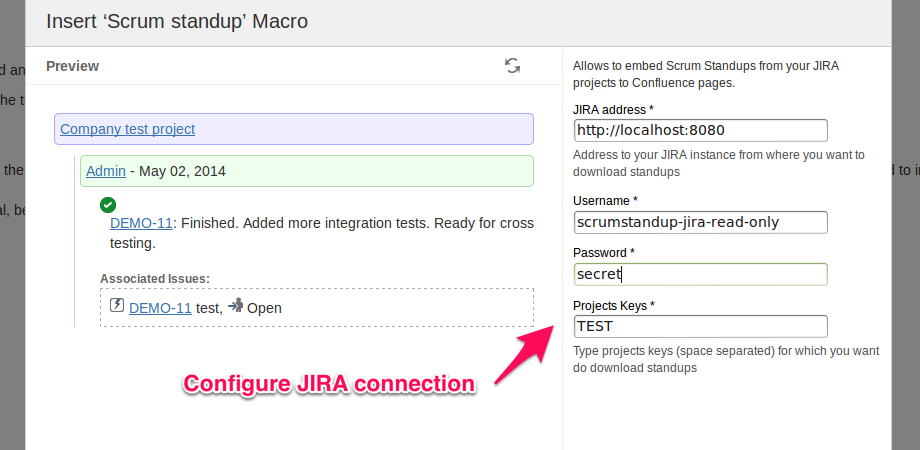Click the 'Password *' label
Image resolution: width=920 pixels, height=450 pixels.
click(x=604, y=253)
